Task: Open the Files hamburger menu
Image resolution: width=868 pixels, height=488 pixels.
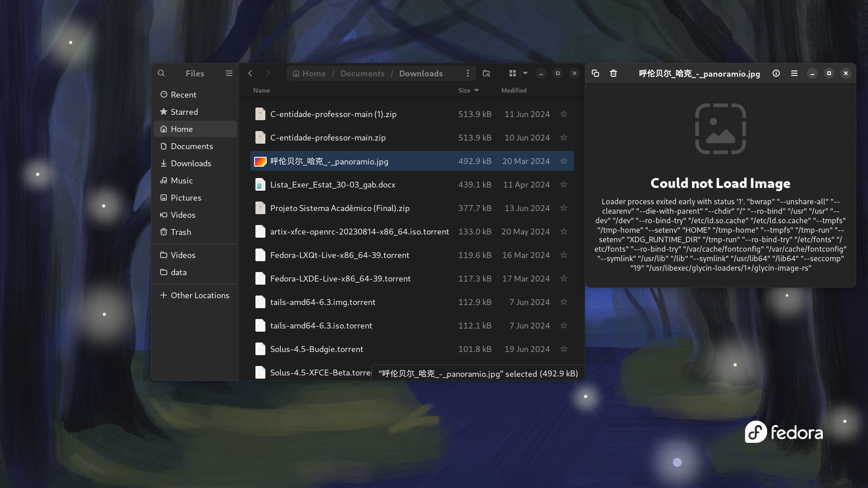Action: click(229, 73)
